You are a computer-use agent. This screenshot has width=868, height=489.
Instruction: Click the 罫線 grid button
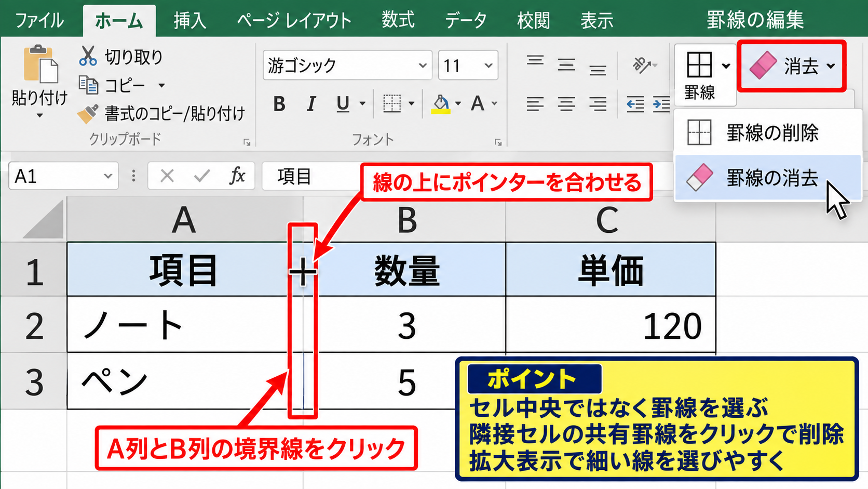[699, 74]
